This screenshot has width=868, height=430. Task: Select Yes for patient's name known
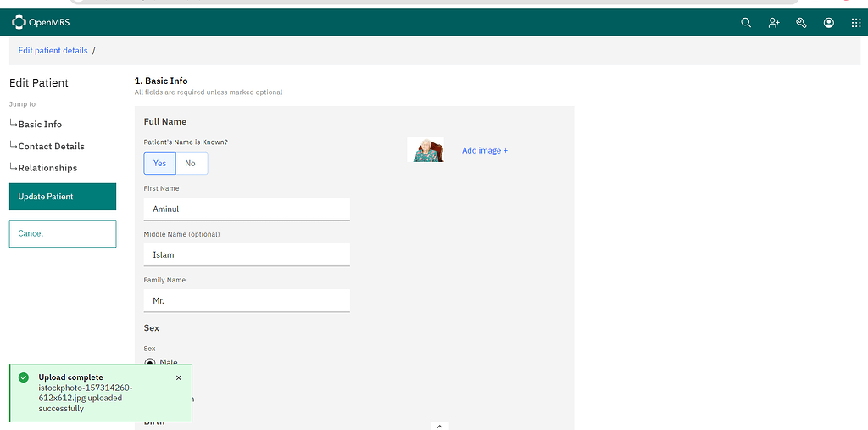tap(159, 163)
